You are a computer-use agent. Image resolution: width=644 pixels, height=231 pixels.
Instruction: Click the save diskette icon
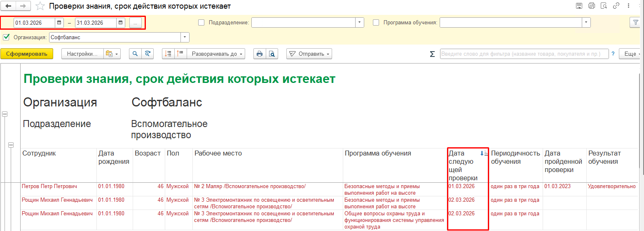coord(579,6)
